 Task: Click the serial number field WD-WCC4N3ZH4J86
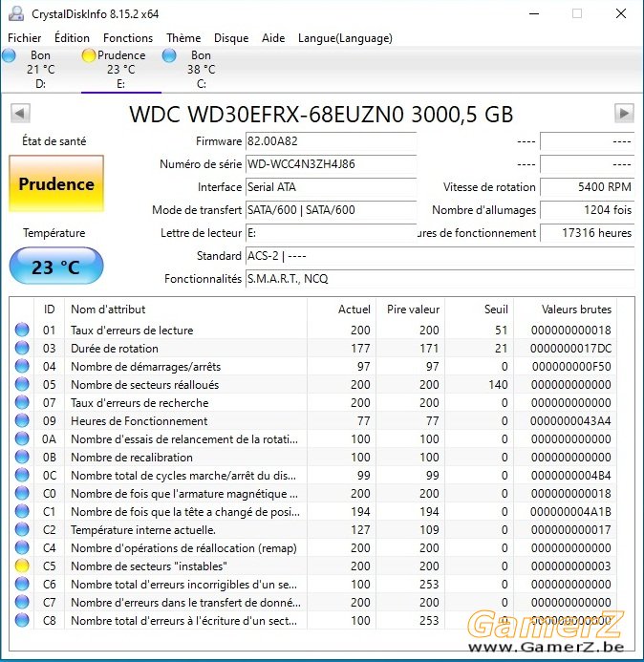click(332, 163)
